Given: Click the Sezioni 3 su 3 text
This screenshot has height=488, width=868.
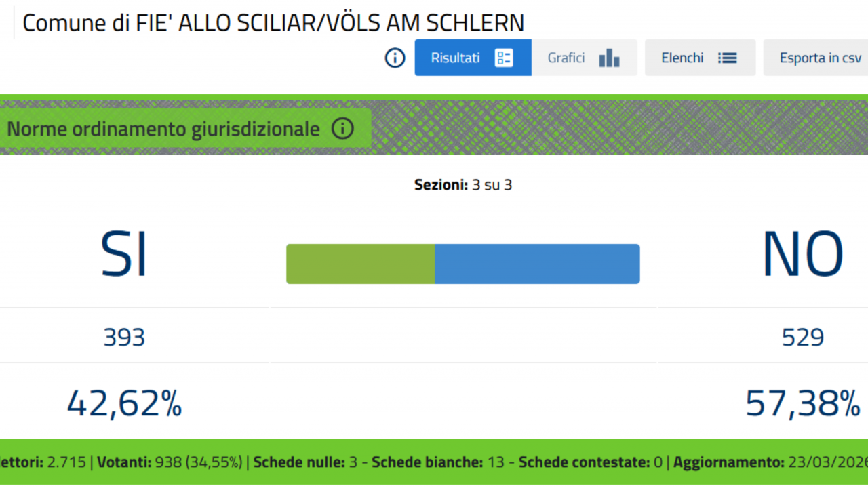Looking at the screenshot, I should [x=463, y=184].
